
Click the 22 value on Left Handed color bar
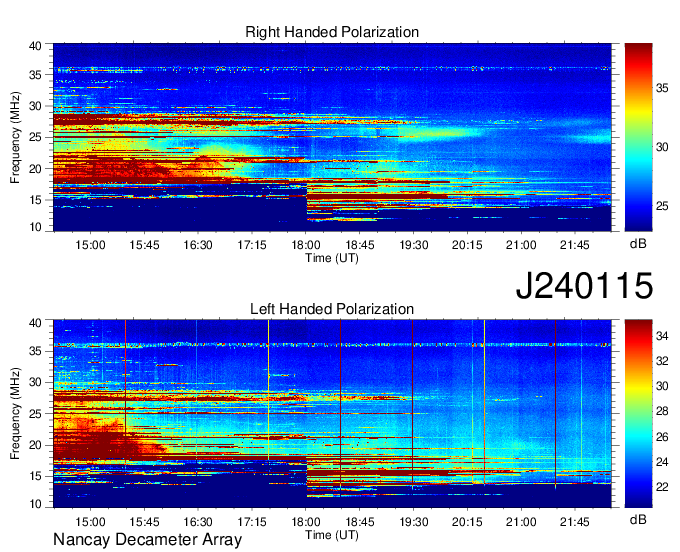(x=662, y=487)
